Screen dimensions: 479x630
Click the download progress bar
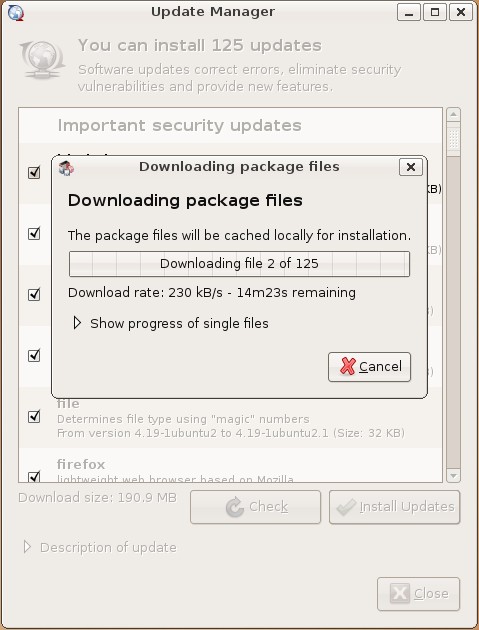tap(240, 264)
